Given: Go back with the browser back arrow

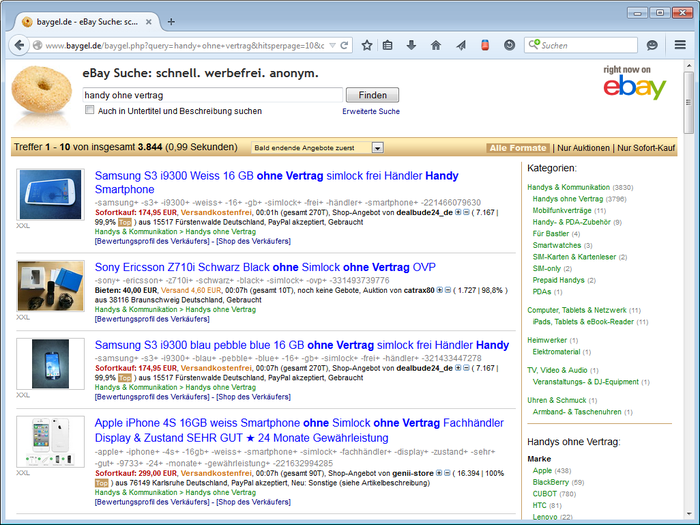Looking at the screenshot, I should (x=19, y=45).
